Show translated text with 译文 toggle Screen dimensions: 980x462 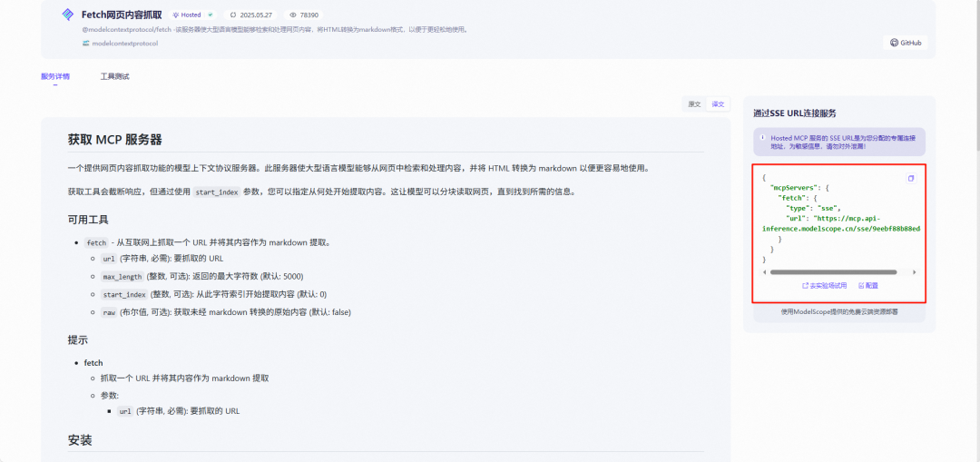pos(718,104)
